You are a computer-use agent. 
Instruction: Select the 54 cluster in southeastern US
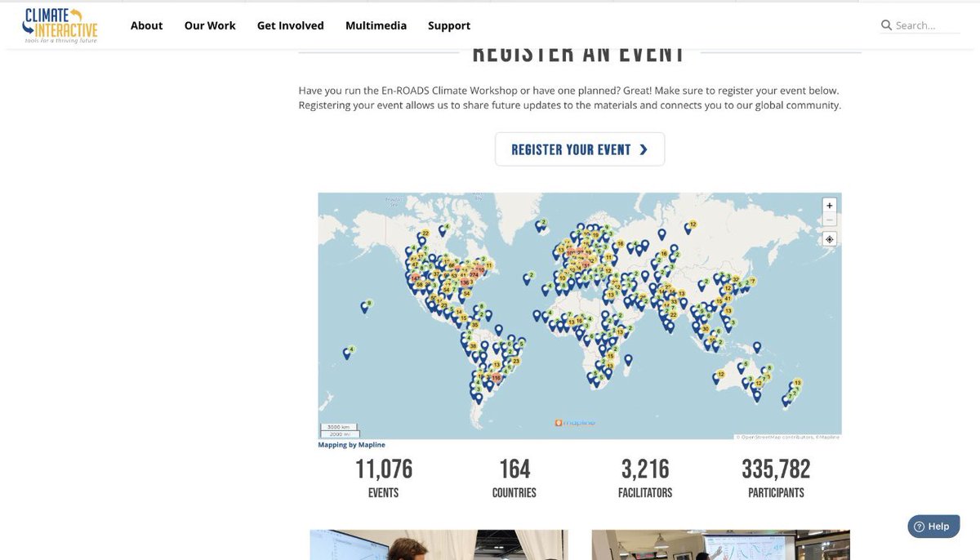(466, 293)
